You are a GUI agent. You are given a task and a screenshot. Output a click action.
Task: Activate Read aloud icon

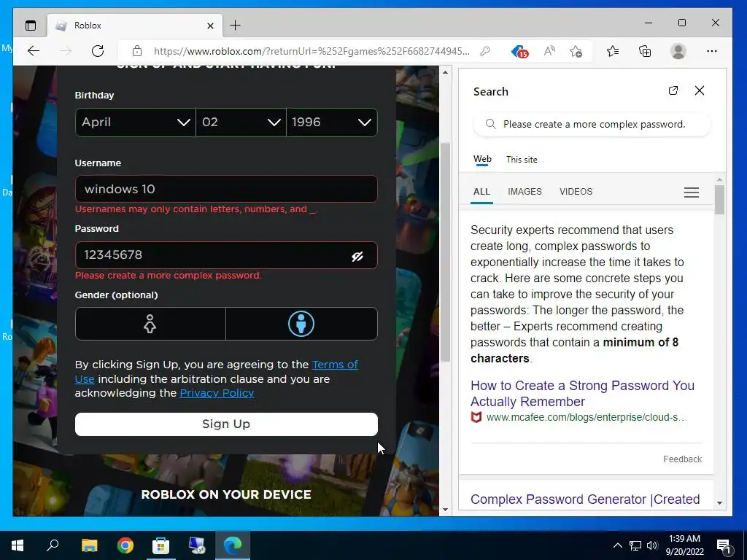tap(549, 51)
